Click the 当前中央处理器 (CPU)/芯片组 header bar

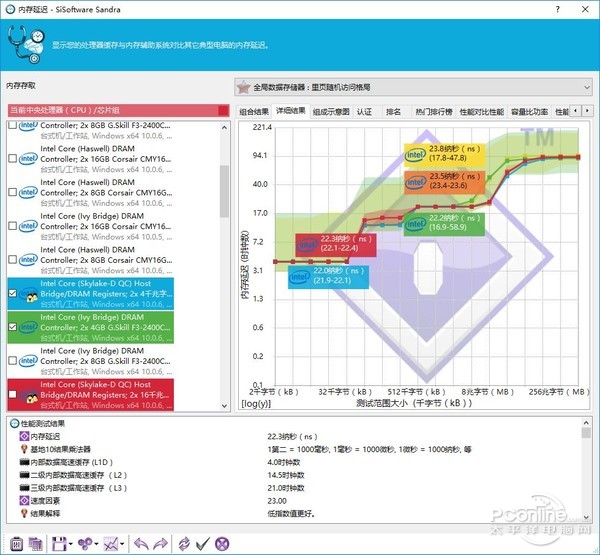[x=119, y=110]
